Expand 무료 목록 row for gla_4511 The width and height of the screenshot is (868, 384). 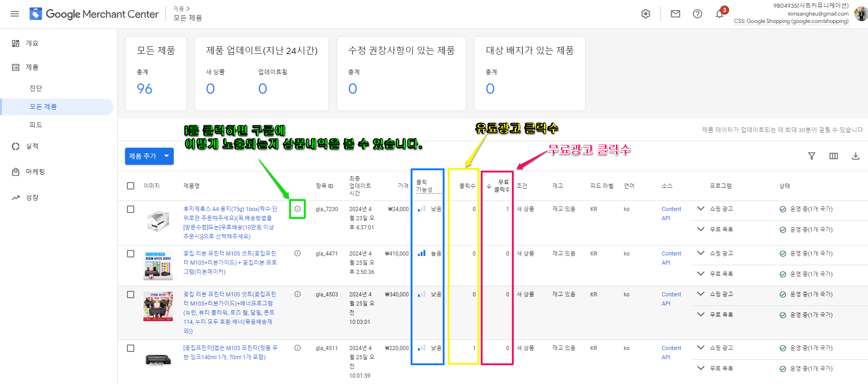coord(701,368)
